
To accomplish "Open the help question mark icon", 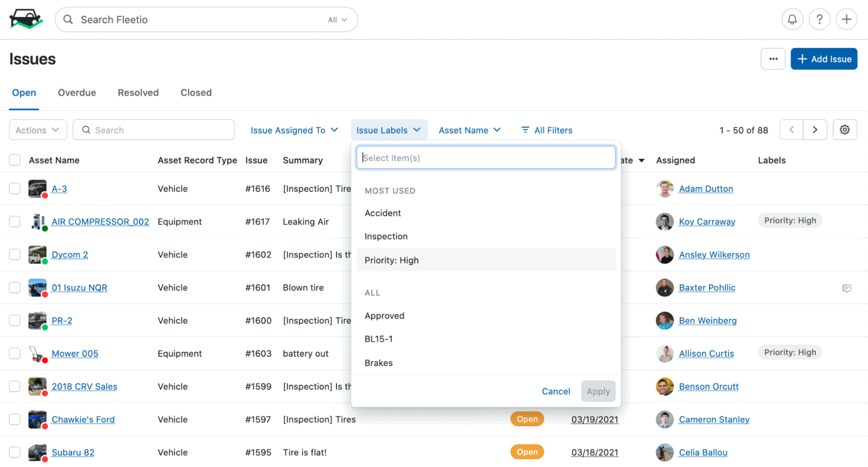I will (819, 20).
